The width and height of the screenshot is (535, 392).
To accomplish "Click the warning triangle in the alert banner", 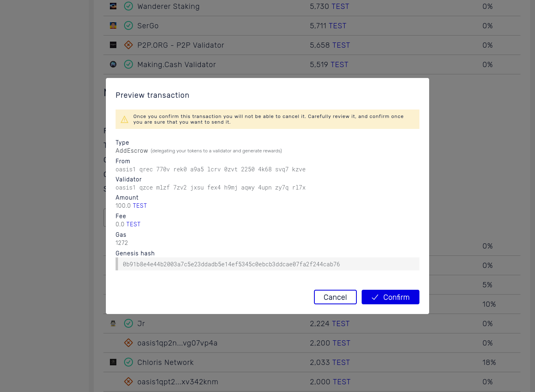I will click(124, 119).
